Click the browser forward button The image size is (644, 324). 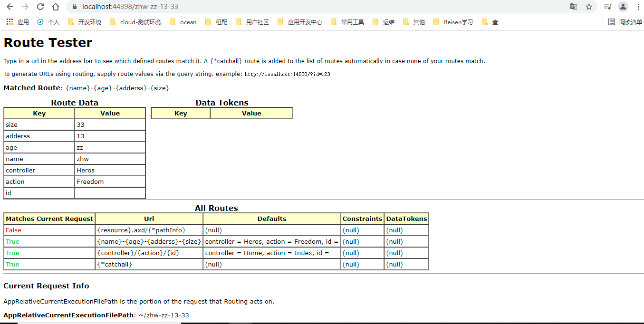[x=25, y=8]
